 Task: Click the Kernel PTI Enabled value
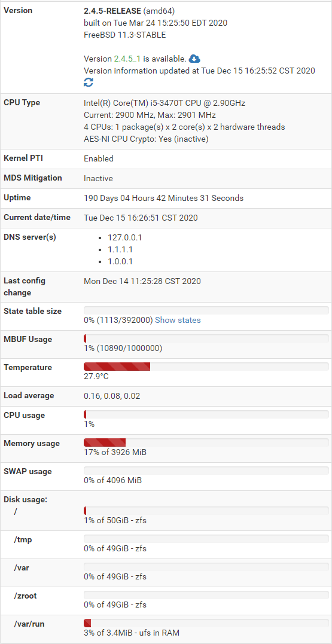coord(99,158)
